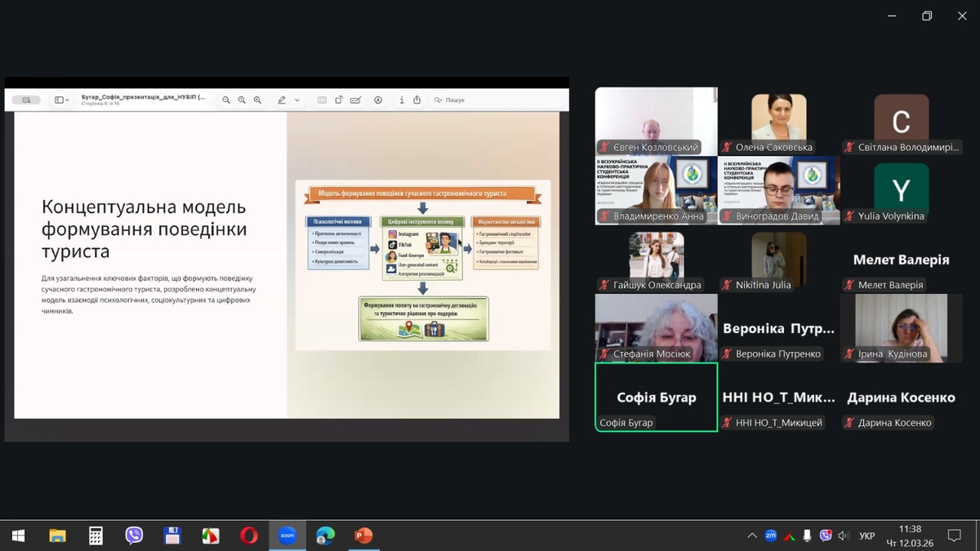This screenshot has width=980, height=551.
Task: Click the zoom out magnifier in the PDF toolbar
Action: pyautogui.click(x=226, y=100)
